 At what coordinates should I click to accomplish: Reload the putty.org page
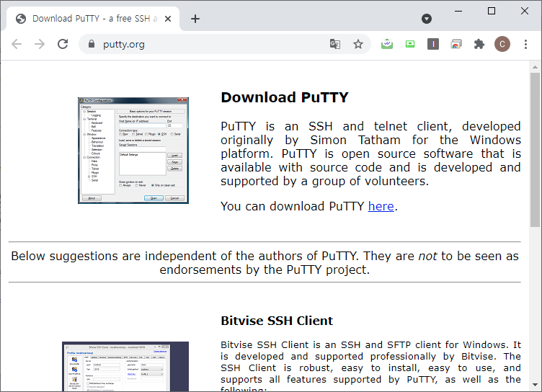[x=63, y=44]
